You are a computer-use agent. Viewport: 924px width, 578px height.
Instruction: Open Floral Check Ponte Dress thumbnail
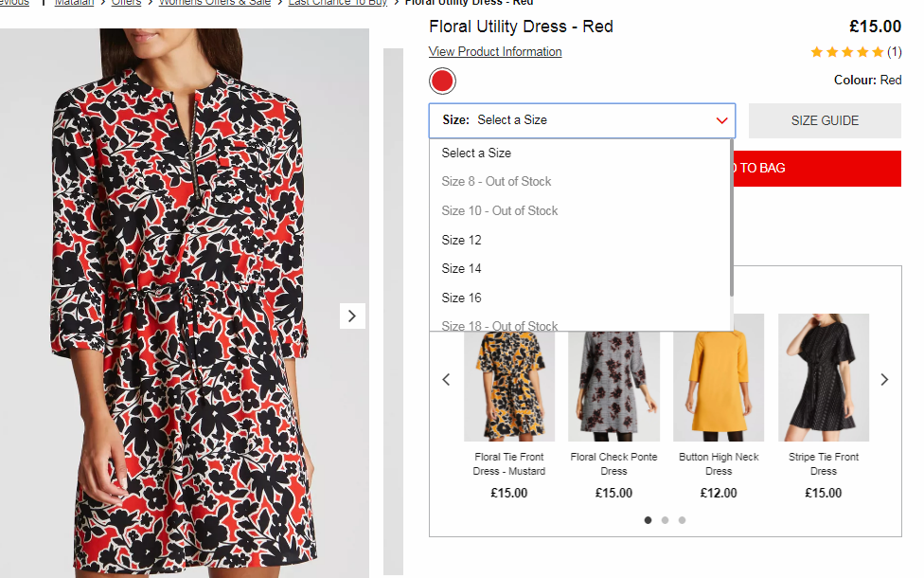[x=613, y=386]
